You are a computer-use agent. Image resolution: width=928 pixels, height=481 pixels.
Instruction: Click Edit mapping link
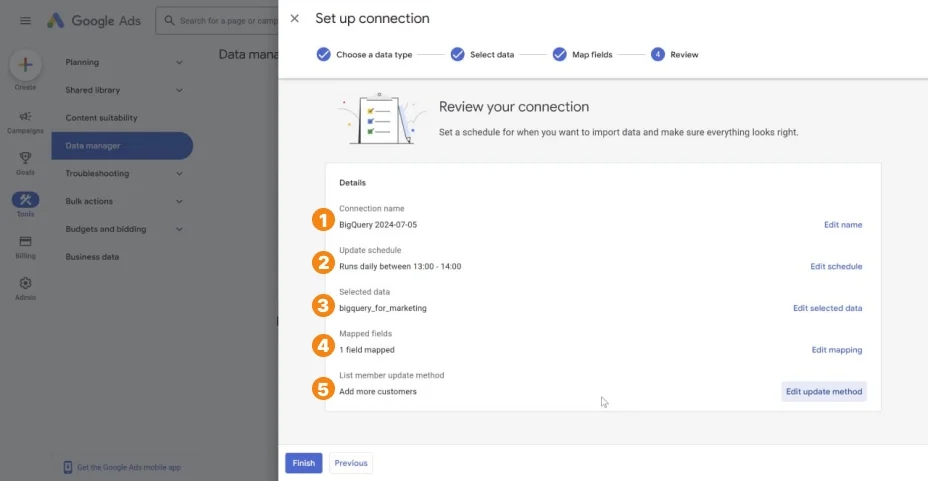coord(836,350)
